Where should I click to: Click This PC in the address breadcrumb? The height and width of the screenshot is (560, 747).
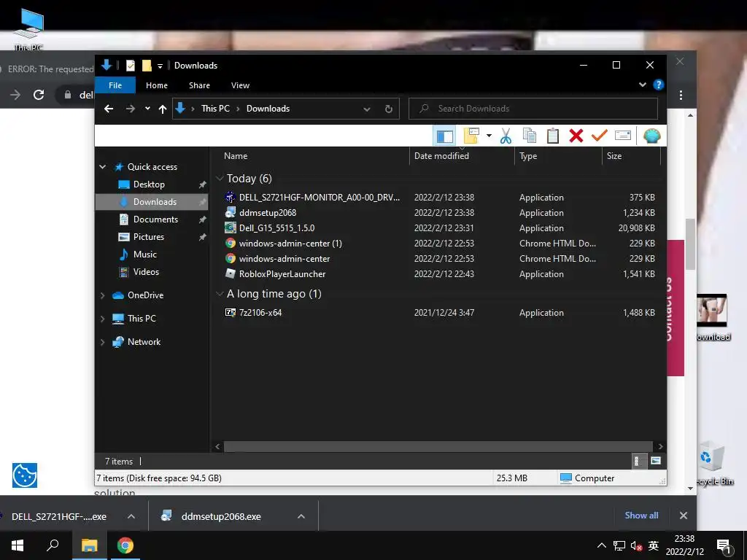(215, 109)
